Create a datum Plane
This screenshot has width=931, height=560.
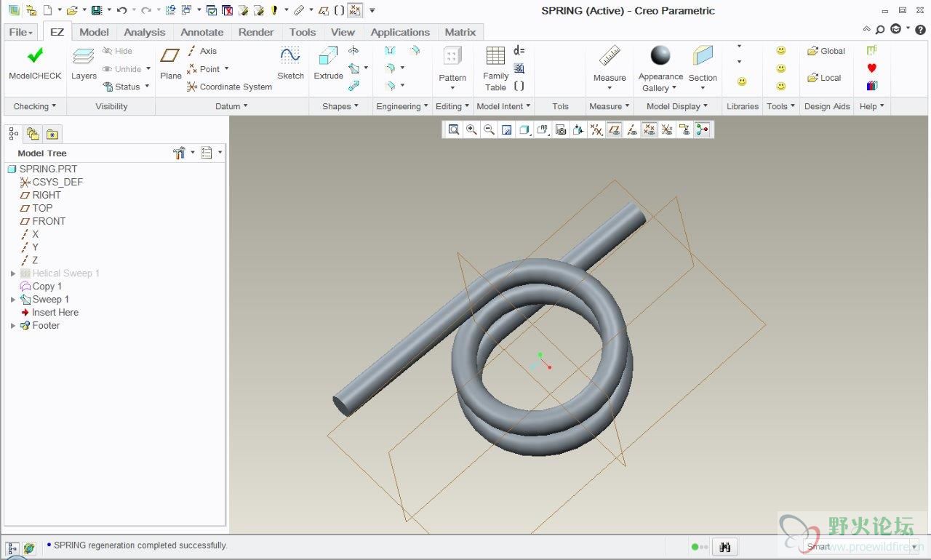point(171,63)
